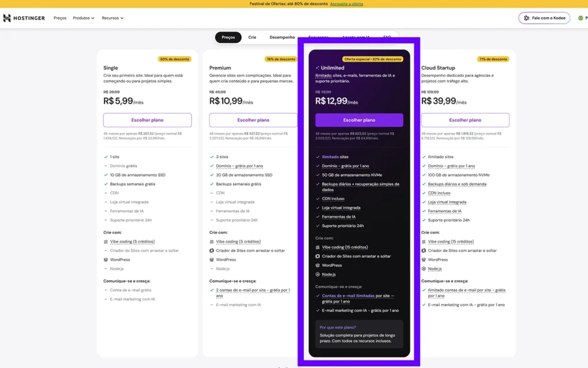Click the Kodee sparkle icon
Viewport: 588px width, 368px height.
[x=527, y=18]
